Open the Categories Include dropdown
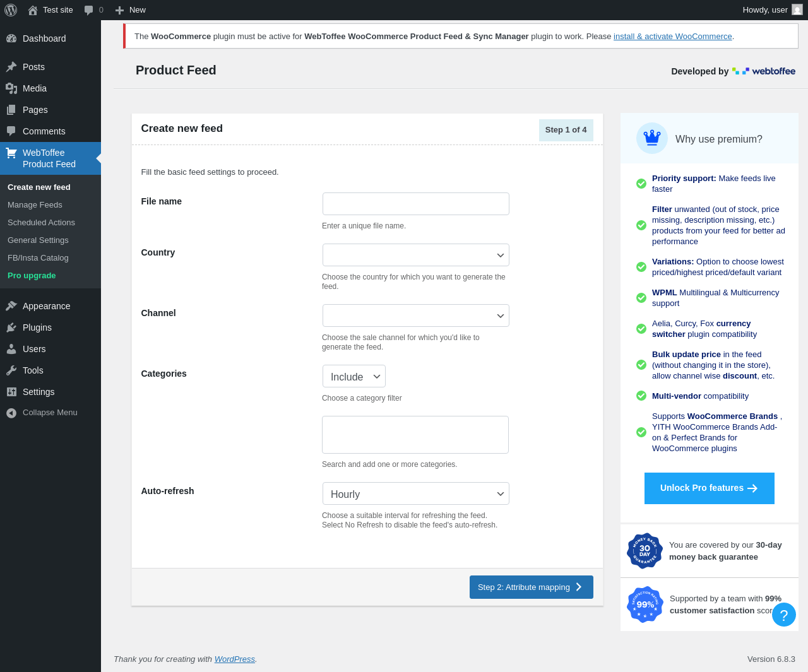 click(x=354, y=376)
